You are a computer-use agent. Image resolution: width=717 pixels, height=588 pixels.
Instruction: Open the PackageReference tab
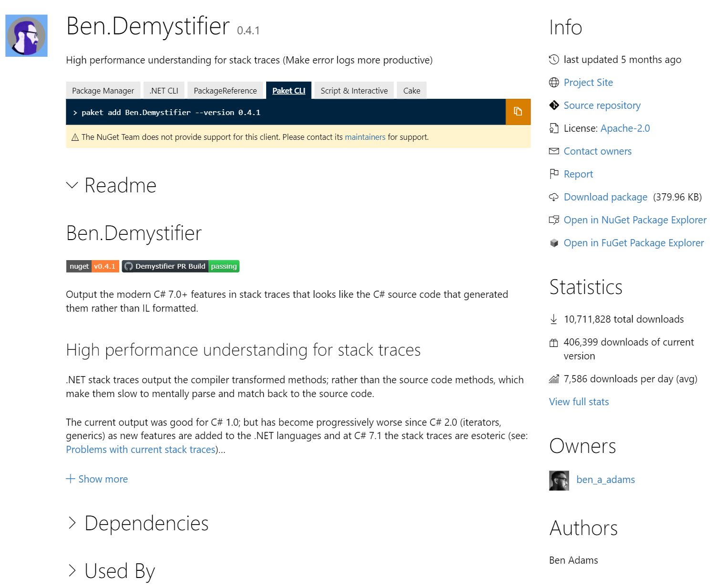[x=225, y=91]
